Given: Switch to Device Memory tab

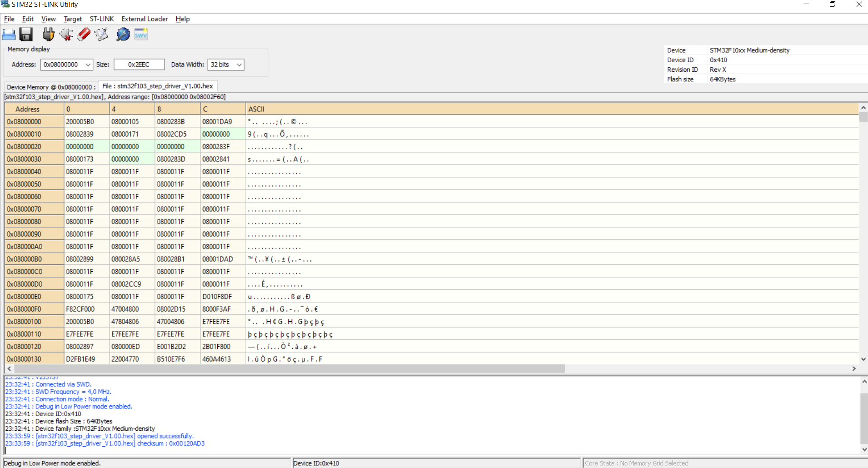Looking at the screenshot, I should point(51,87).
